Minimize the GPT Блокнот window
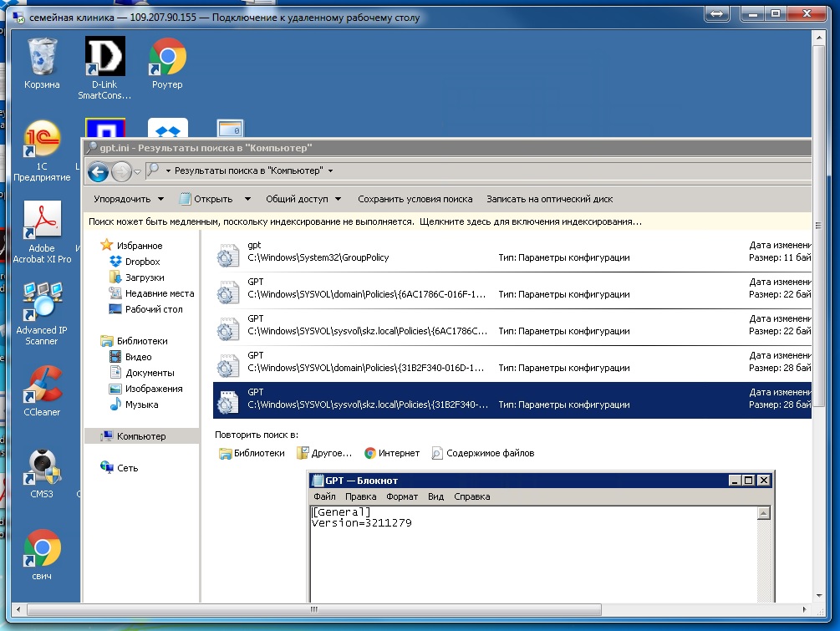Viewport: 840px width, 631px height. 736,481
